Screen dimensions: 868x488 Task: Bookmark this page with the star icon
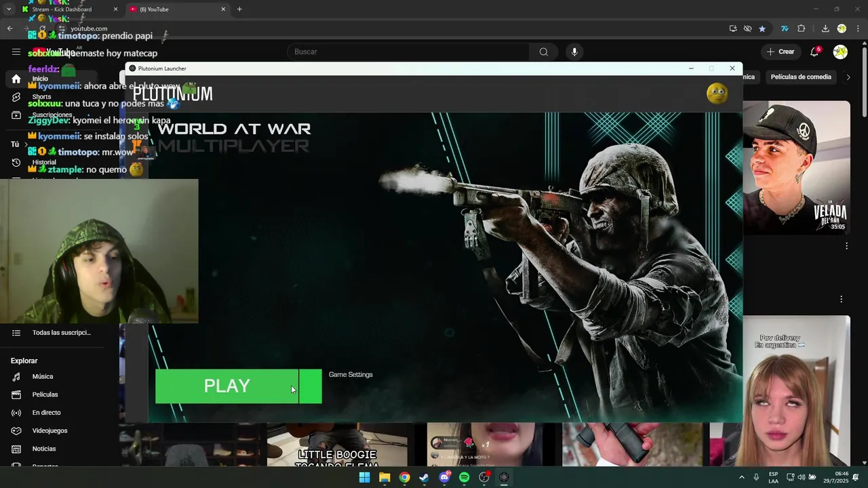point(762,28)
